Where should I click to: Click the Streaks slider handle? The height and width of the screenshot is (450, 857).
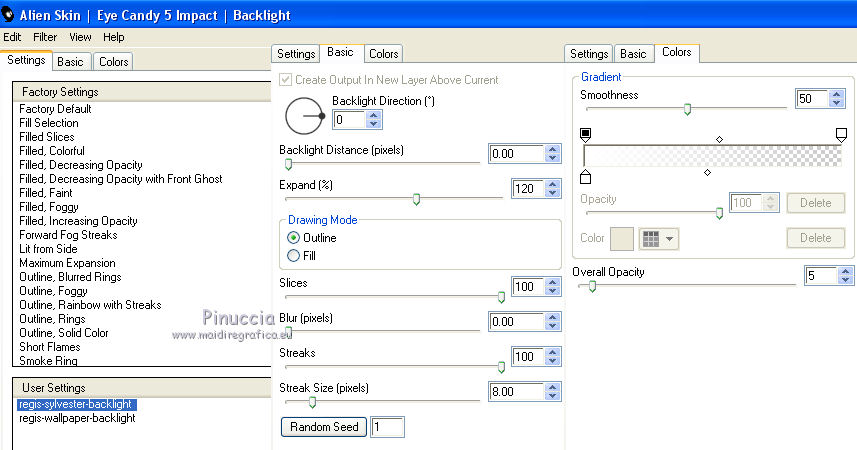(501, 367)
